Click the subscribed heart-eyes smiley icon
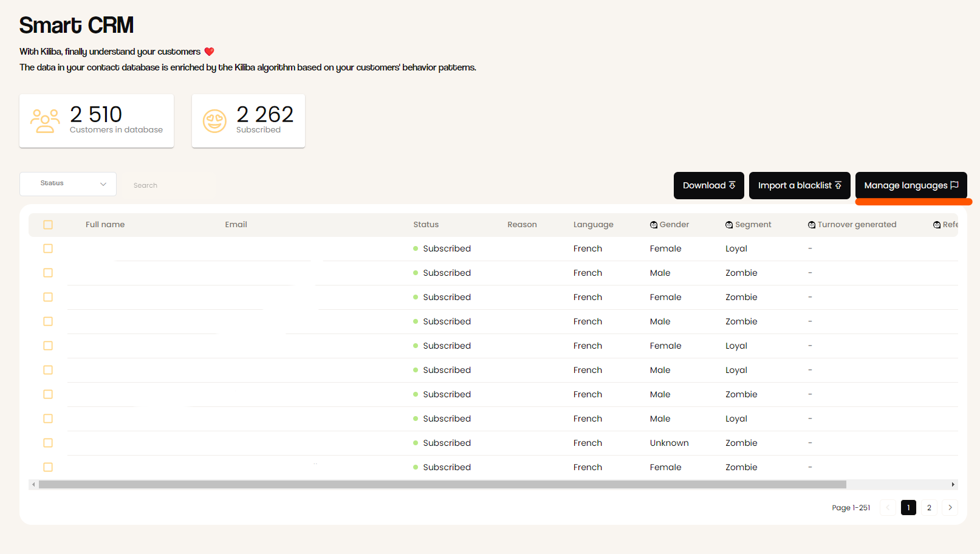The width and height of the screenshot is (980, 554). pyautogui.click(x=214, y=121)
